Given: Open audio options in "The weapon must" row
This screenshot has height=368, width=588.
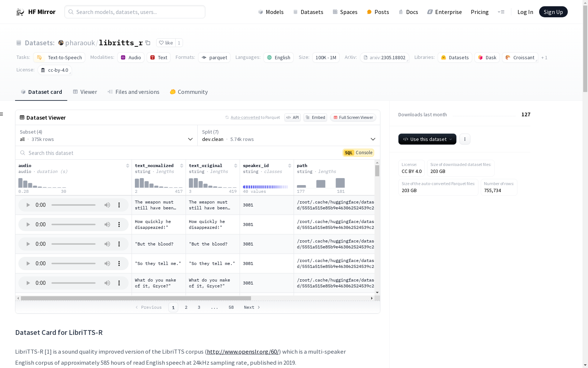Looking at the screenshot, I should (119, 205).
